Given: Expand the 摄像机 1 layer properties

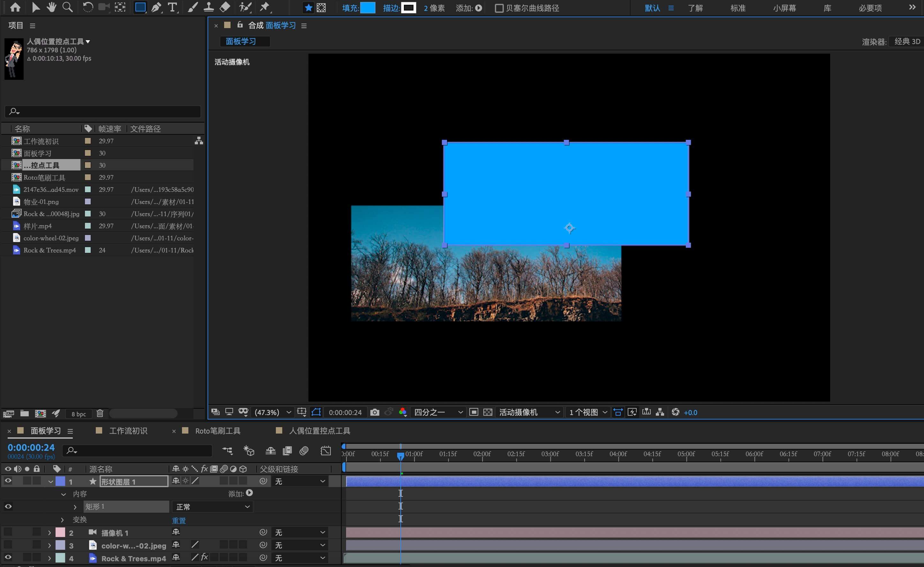Looking at the screenshot, I should [49, 533].
